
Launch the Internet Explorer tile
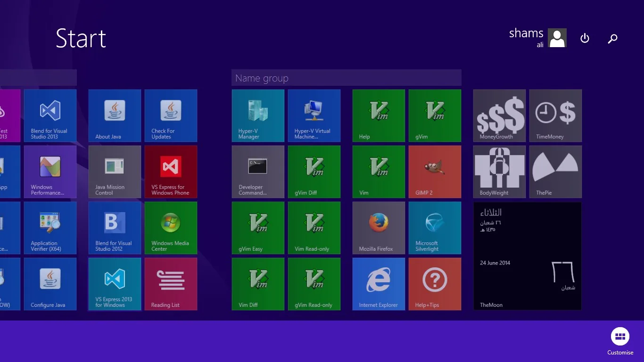coord(379,284)
